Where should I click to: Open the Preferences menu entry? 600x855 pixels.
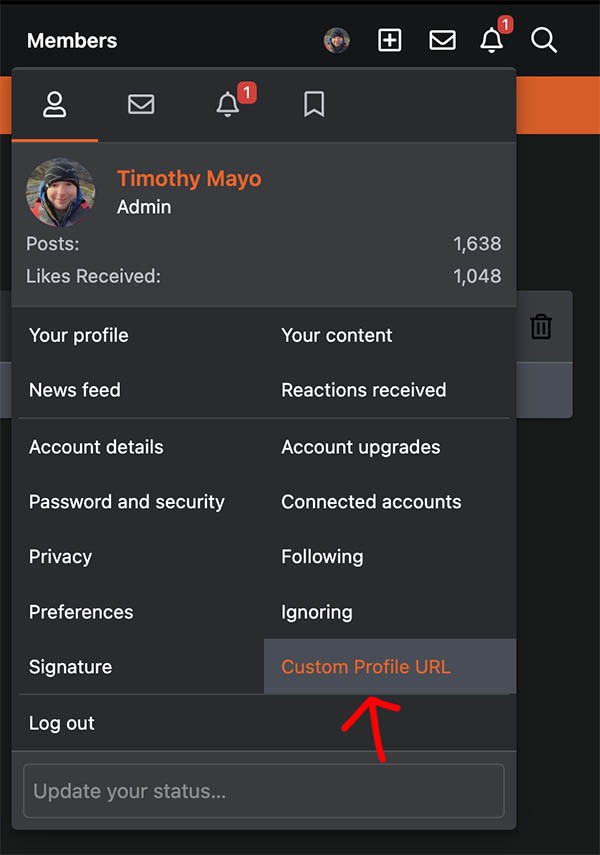pos(81,612)
